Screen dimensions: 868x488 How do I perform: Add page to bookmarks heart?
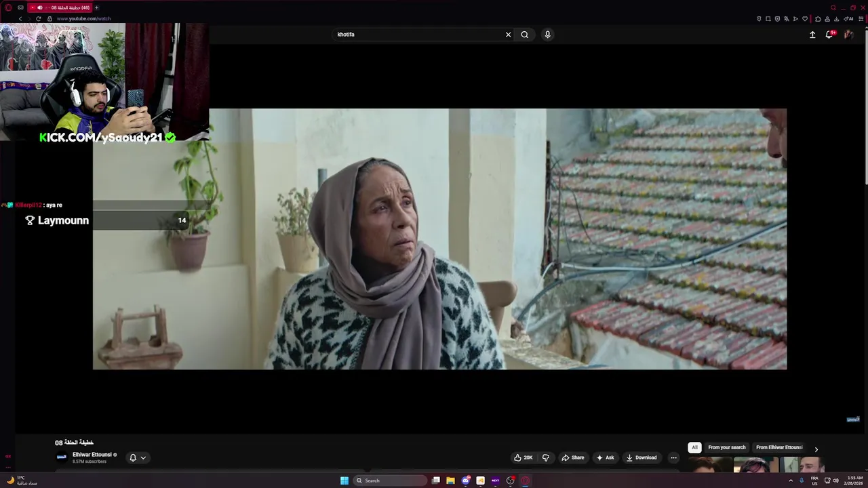pyautogui.click(x=805, y=19)
